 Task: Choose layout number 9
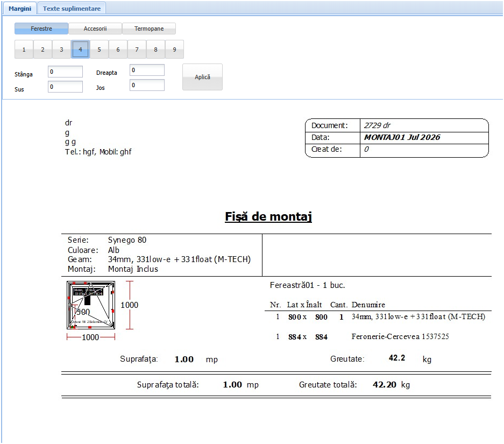(x=174, y=50)
